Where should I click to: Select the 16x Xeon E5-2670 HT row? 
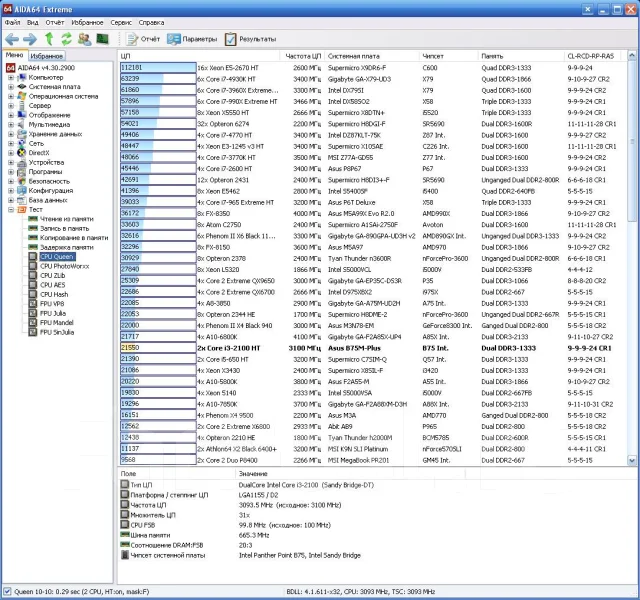tap(372, 68)
